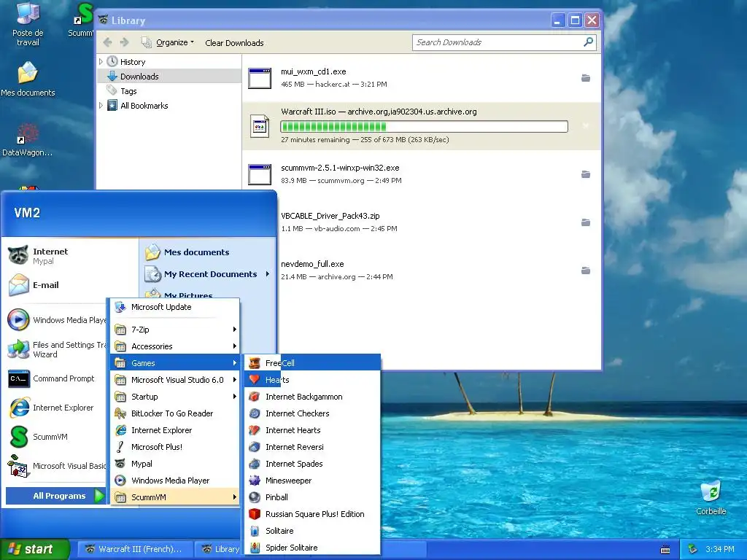Select the mui_wxm_cd1.exe file thumbnail
This screenshot has height=560, width=747.
point(260,78)
